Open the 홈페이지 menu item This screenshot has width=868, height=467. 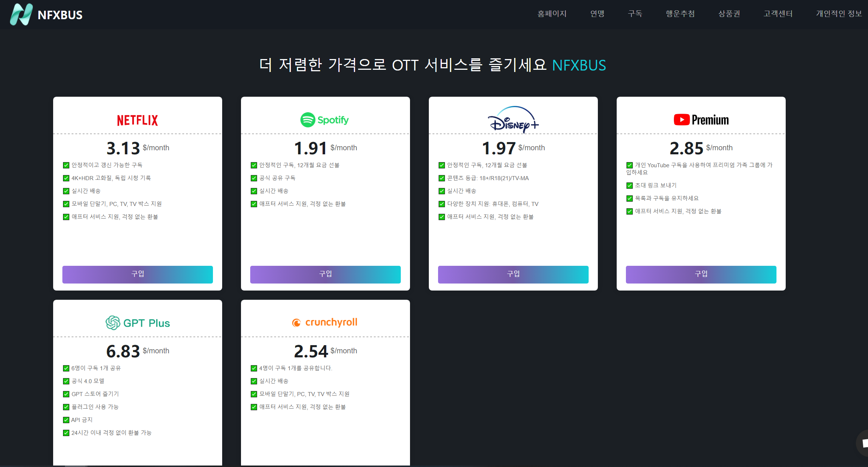click(552, 14)
